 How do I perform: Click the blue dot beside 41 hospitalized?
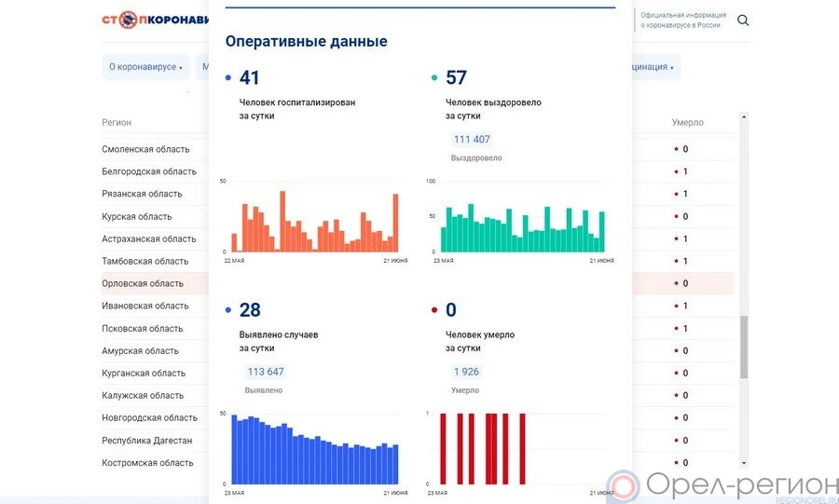pos(228,79)
